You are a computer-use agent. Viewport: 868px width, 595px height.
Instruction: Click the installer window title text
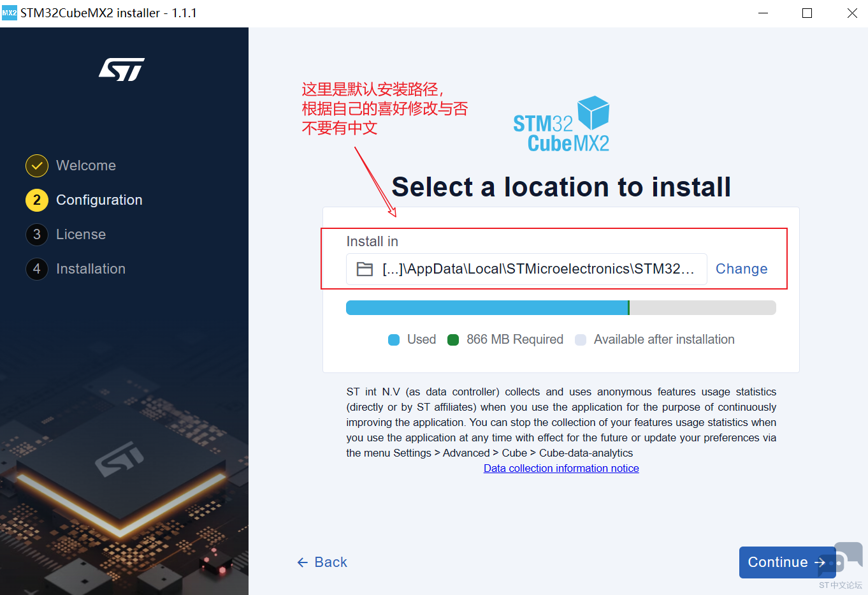[x=108, y=13]
